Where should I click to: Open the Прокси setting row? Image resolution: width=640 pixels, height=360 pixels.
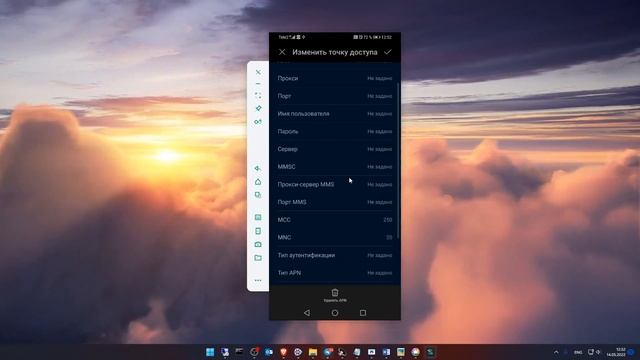coord(335,78)
